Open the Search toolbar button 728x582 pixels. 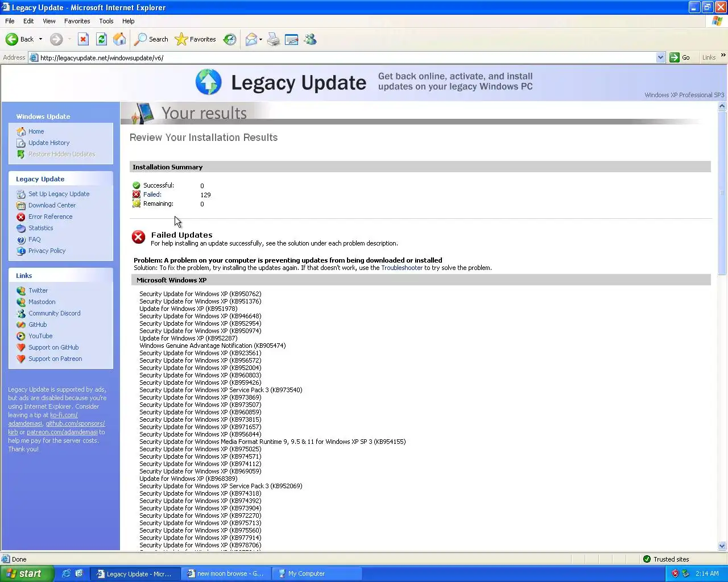click(151, 39)
